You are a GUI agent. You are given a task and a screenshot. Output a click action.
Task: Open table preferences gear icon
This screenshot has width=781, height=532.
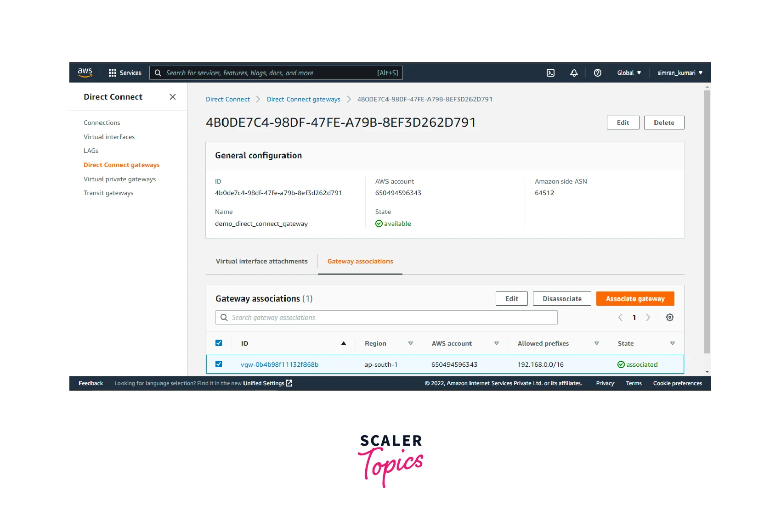pos(669,318)
